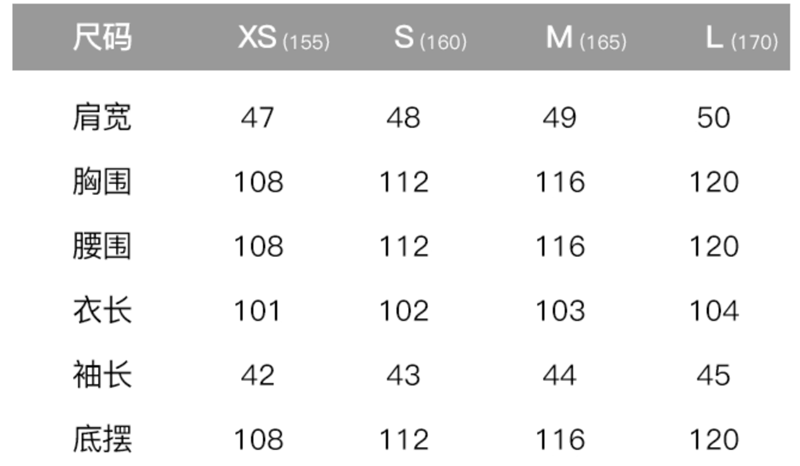Select the 肩宽 value 50 for L
Viewport: 800px width, 466px height.
coord(714,117)
